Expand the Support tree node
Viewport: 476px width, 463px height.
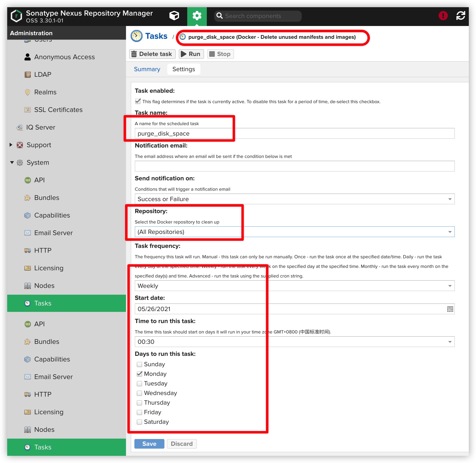pyautogui.click(x=11, y=145)
